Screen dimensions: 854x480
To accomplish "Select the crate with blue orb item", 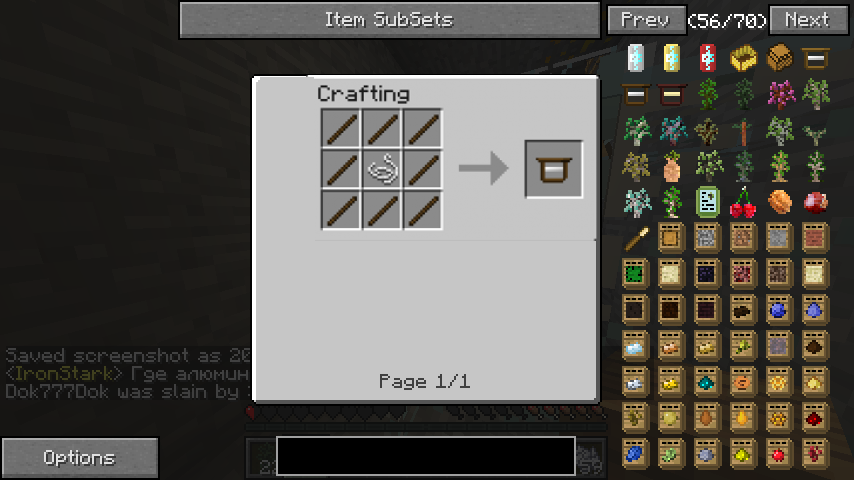I will pos(779,310).
